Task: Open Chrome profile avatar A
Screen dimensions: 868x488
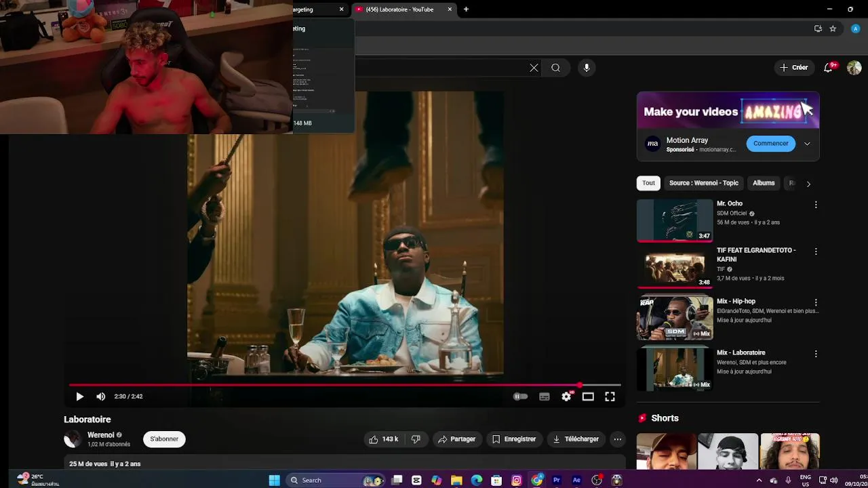Action: point(855,28)
